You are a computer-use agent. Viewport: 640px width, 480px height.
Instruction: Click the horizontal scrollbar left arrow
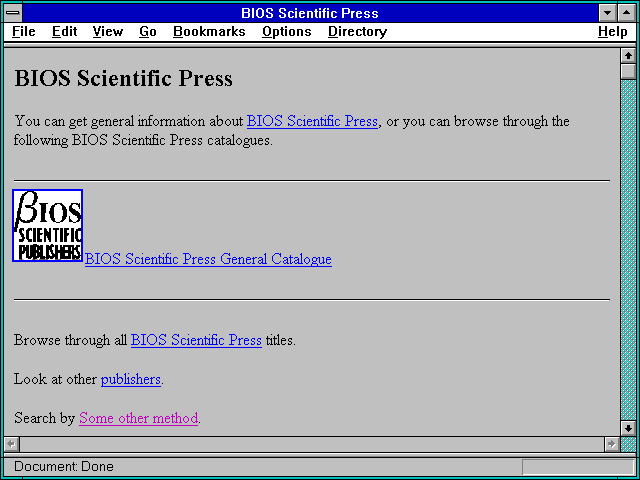(11, 444)
